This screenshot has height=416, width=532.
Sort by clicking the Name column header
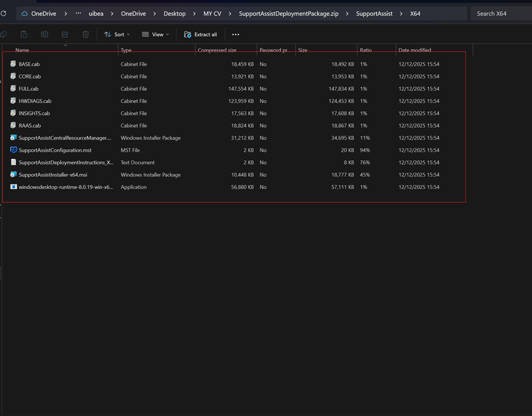22,50
